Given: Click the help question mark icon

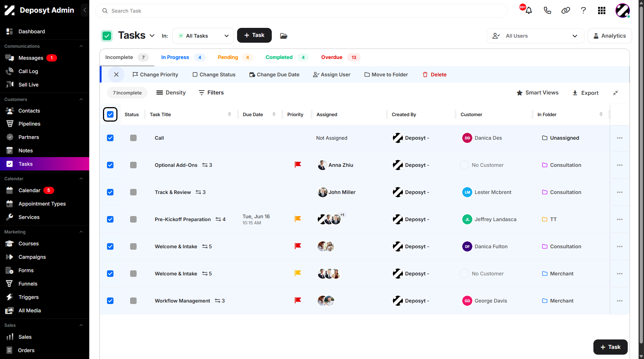Looking at the screenshot, I should coord(583,10).
